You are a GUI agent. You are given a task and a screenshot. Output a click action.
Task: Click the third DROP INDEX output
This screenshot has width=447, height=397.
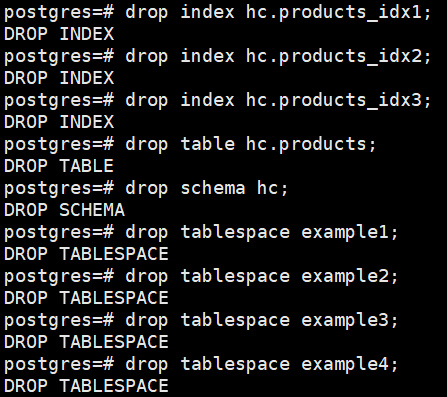click(x=59, y=122)
